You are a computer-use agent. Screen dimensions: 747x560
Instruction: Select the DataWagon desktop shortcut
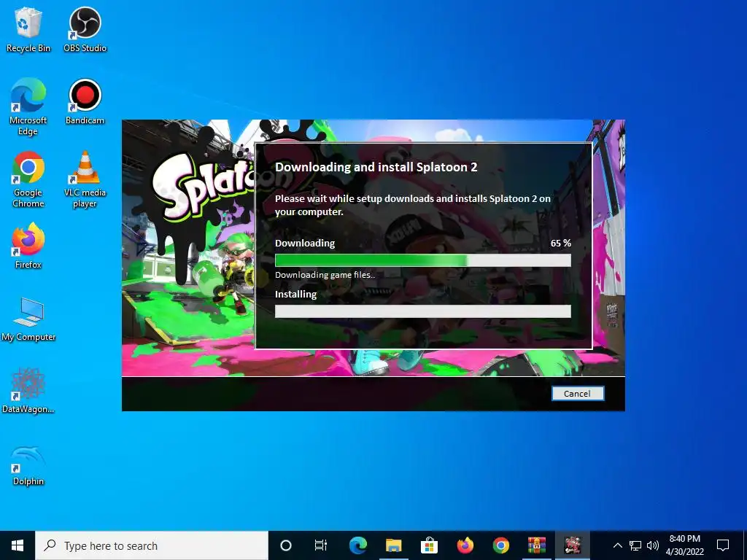click(x=28, y=391)
